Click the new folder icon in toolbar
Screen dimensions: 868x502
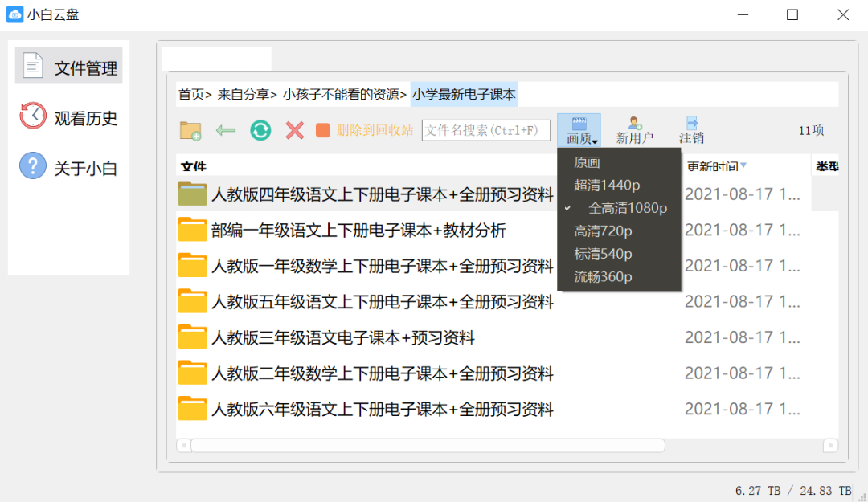coord(190,131)
